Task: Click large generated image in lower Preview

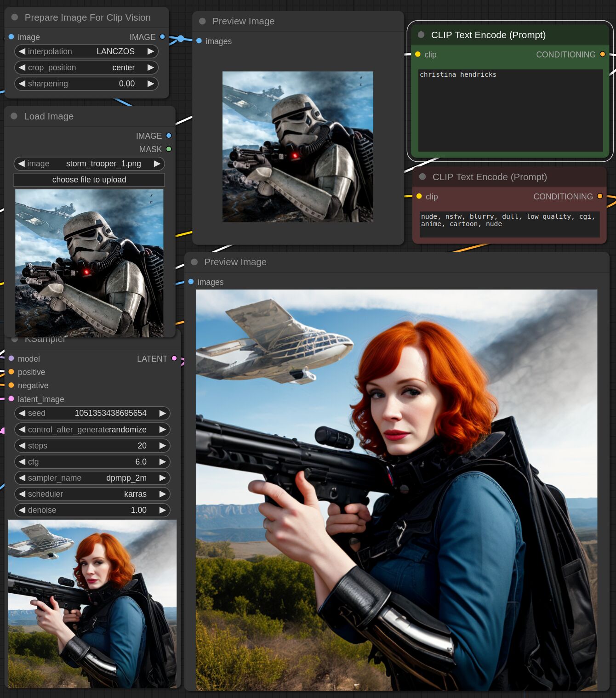Action: point(397,490)
